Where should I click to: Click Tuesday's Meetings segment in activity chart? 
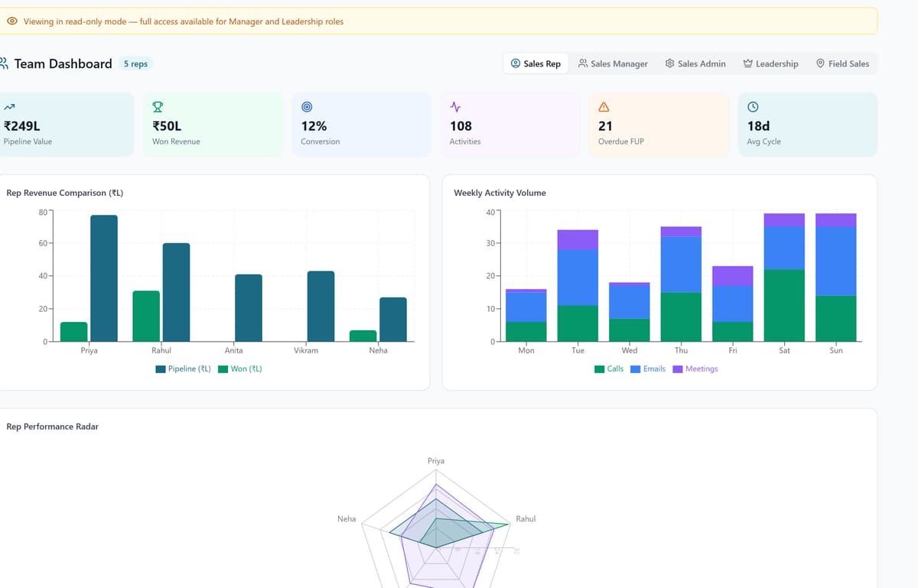tap(578, 239)
